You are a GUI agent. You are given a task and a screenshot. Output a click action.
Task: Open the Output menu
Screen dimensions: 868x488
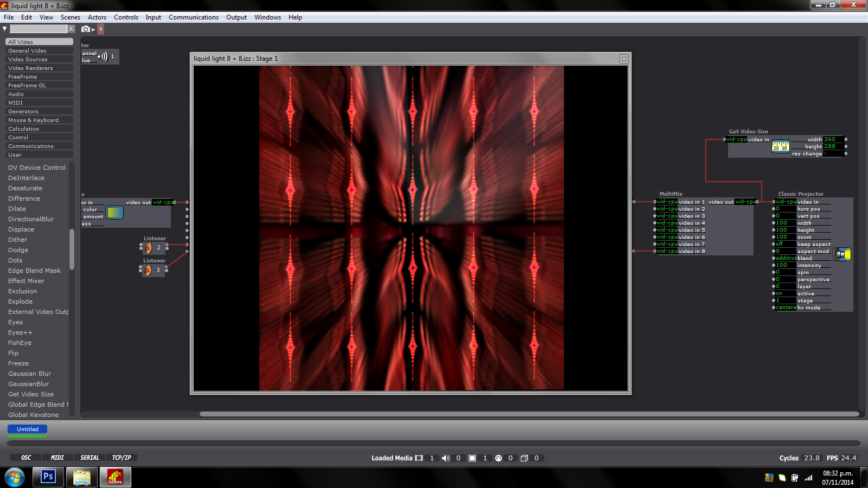click(x=237, y=17)
